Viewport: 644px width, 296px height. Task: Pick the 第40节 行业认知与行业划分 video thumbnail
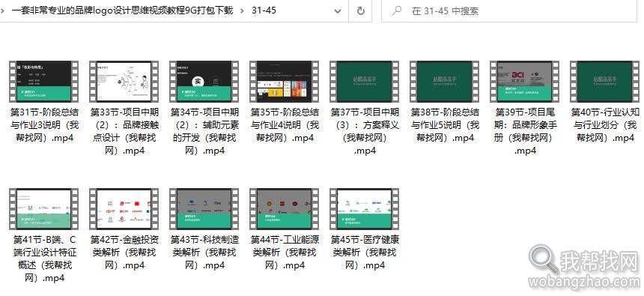(x=604, y=82)
